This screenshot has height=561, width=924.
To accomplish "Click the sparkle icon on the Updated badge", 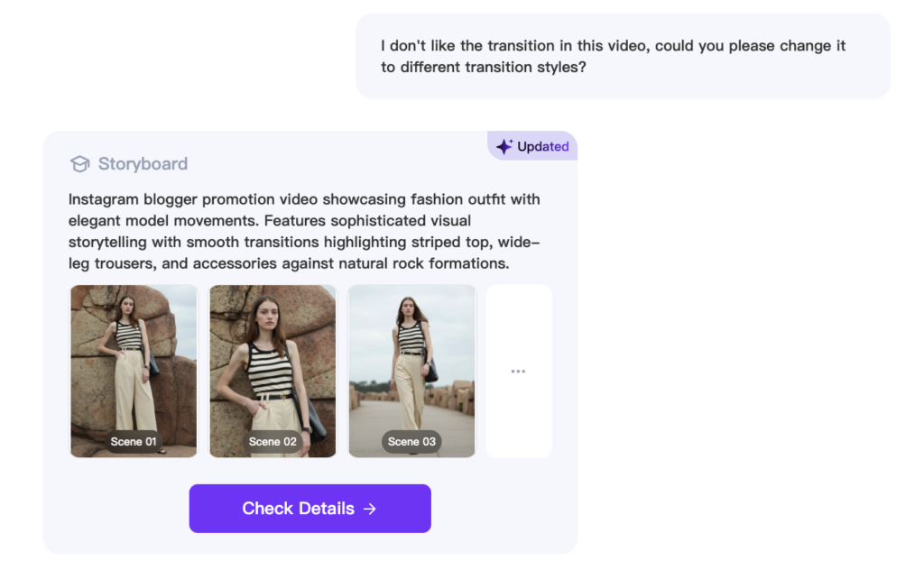I will click(503, 145).
